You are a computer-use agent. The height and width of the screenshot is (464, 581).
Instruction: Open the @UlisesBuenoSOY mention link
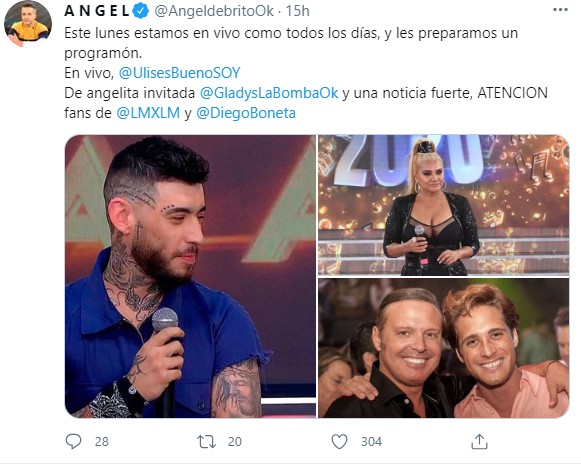pos(179,73)
